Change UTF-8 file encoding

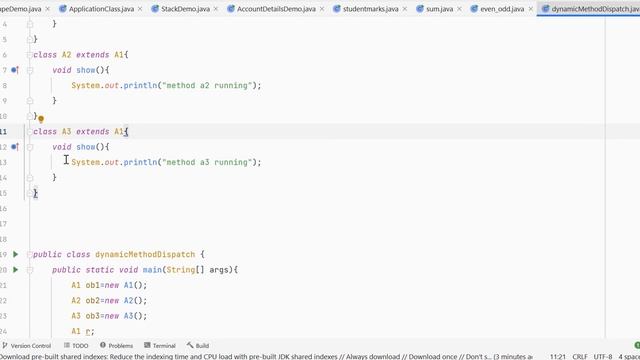pyautogui.click(x=603, y=357)
